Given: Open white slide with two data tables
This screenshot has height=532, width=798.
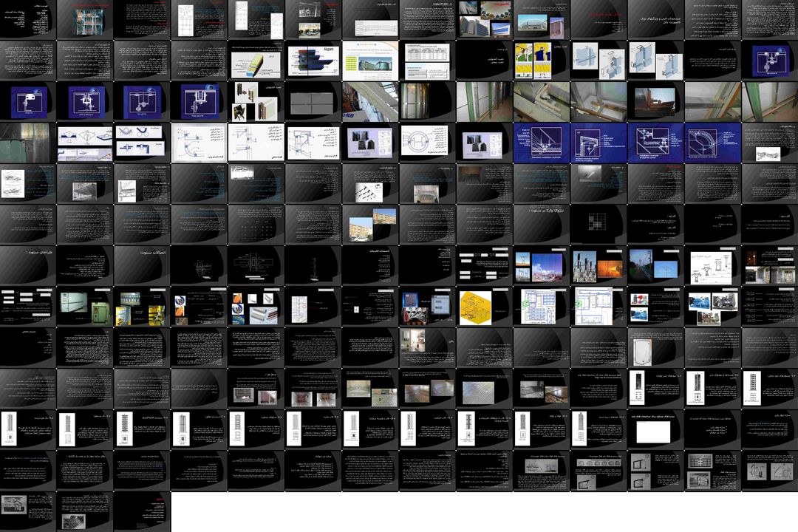Looking at the screenshot, I should point(427,61).
